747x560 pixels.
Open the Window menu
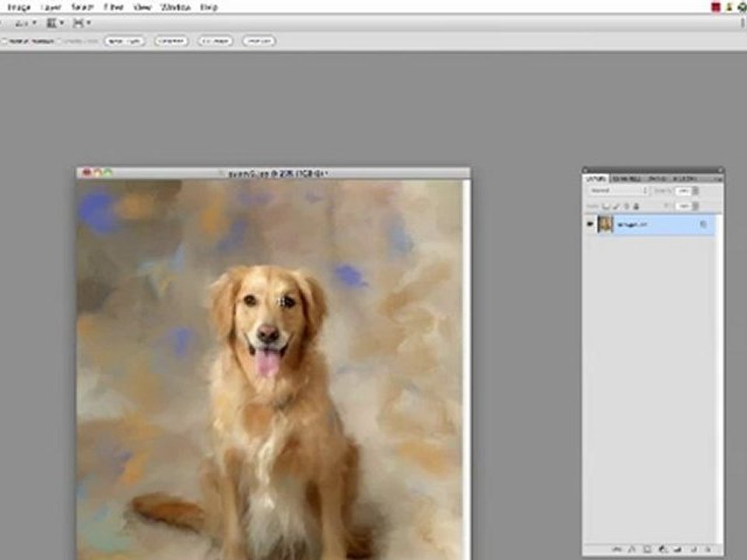(175, 7)
